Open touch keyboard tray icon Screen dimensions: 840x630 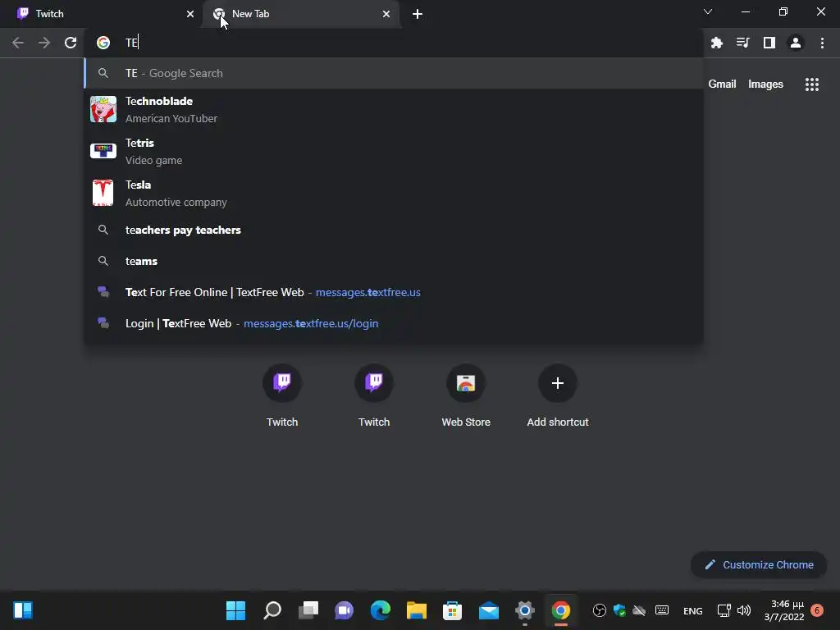tap(662, 610)
